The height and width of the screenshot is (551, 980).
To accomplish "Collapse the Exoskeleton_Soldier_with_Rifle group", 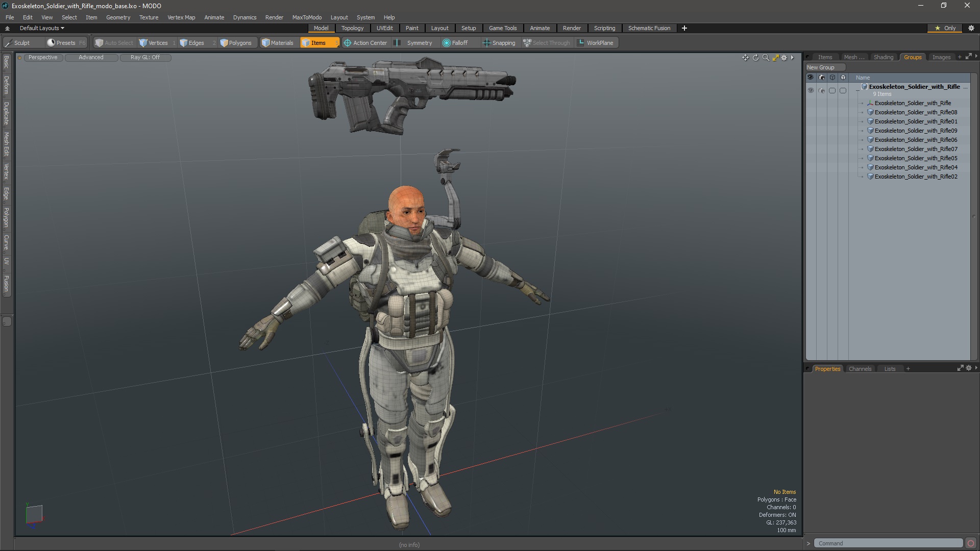I will (857, 90).
